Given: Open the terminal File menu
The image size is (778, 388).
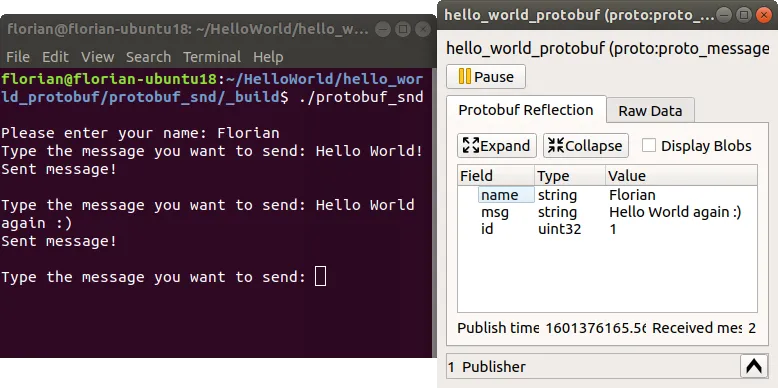Looking at the screenshot, I should point(18,57).
